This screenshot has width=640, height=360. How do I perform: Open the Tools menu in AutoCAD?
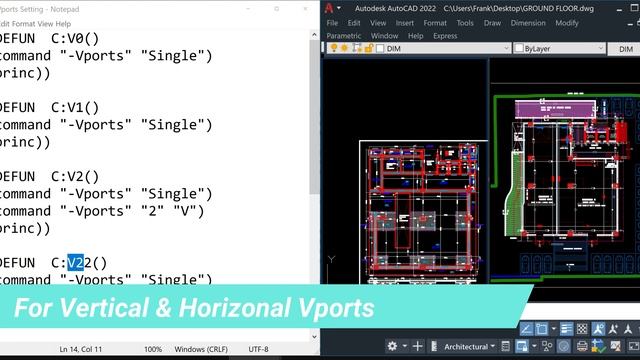[465, 23]
